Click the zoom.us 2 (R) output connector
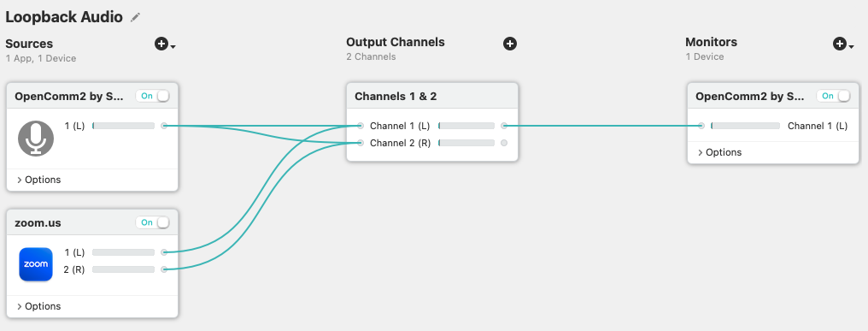Image resolution: width=868 pixels, height=331 pixels. tap(164, 269)
